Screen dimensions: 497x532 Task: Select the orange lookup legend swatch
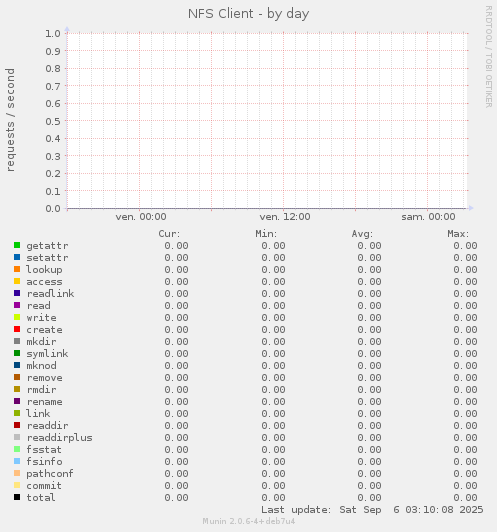[17, 269]
